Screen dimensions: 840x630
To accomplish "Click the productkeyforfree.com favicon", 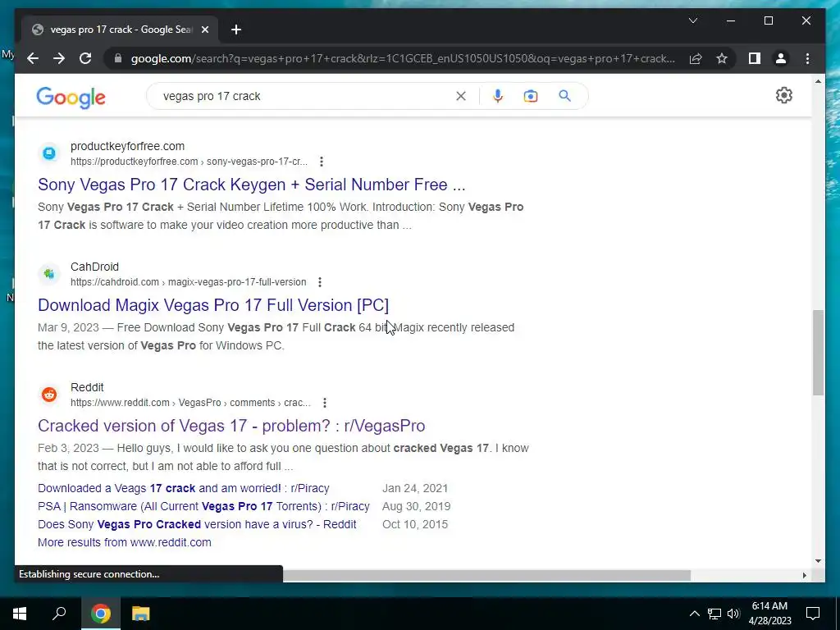I will point(49,153).
